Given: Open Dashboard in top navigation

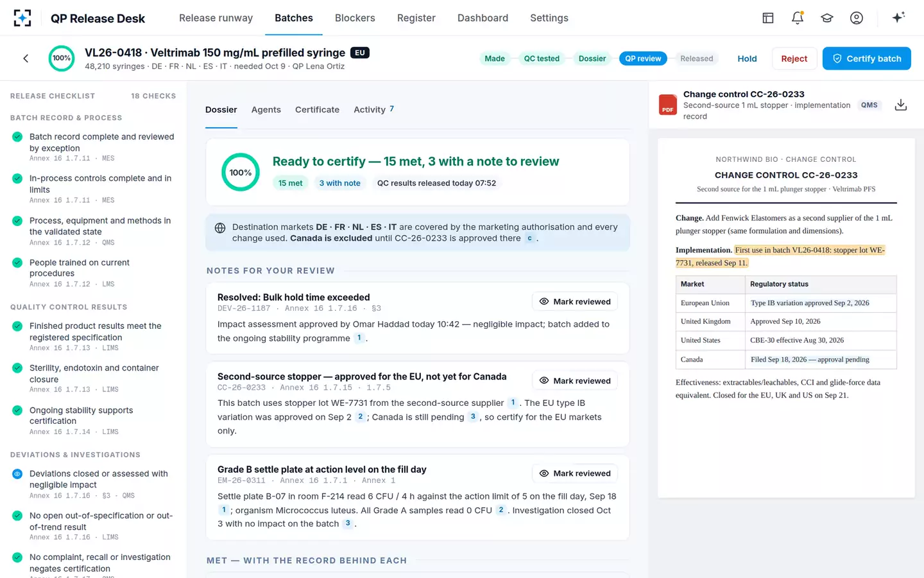Looking at the screenshot, I should (483, 18).
